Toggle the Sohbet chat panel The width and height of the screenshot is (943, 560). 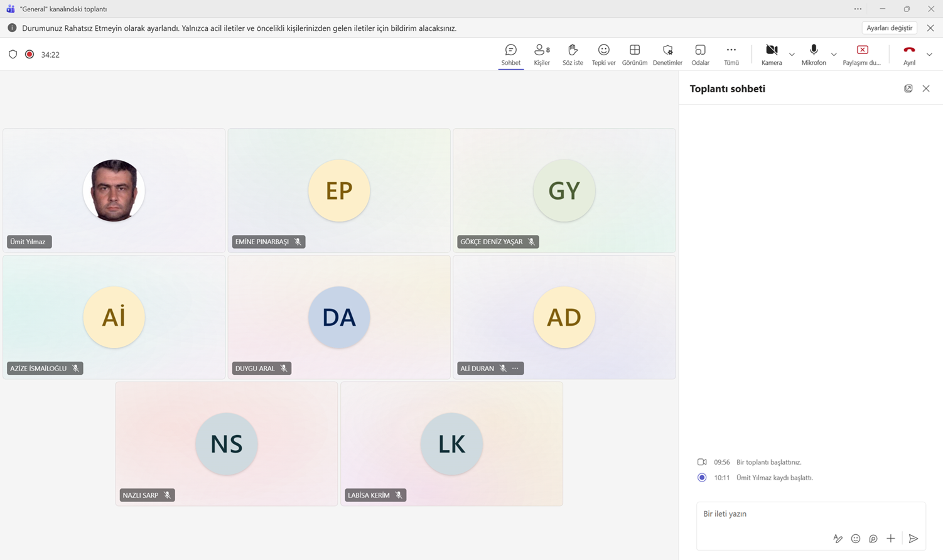click(x=510, y=55)
